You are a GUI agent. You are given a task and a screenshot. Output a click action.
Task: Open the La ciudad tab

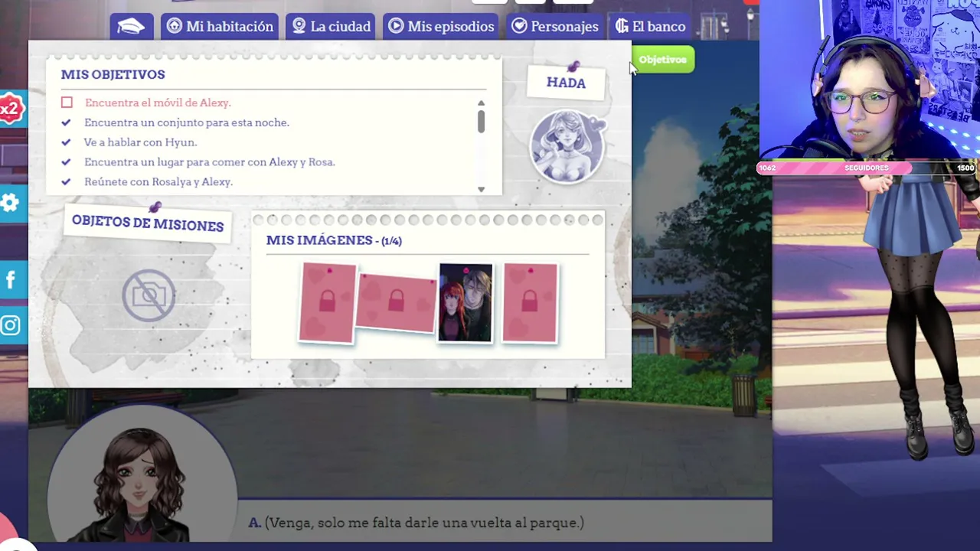331,26
